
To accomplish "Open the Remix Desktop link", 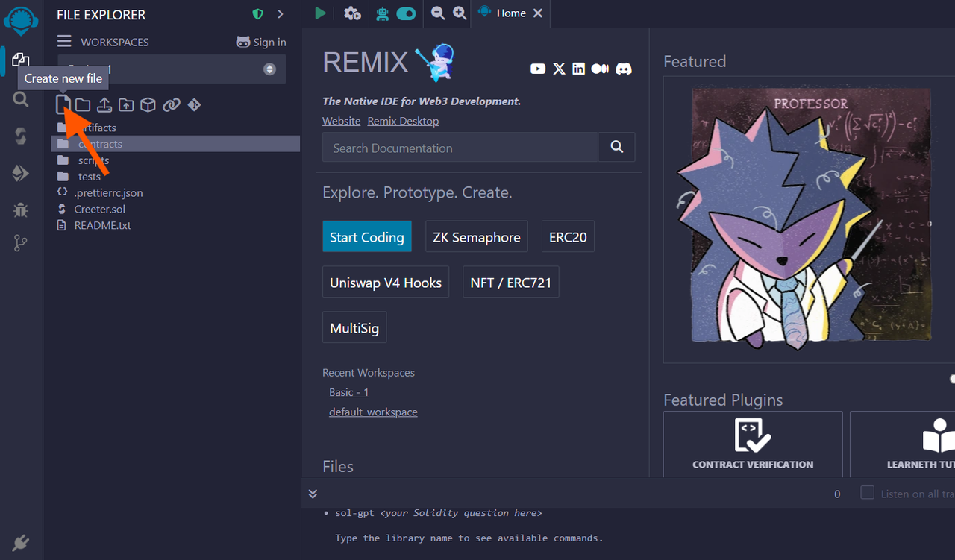I will [403, 121].
